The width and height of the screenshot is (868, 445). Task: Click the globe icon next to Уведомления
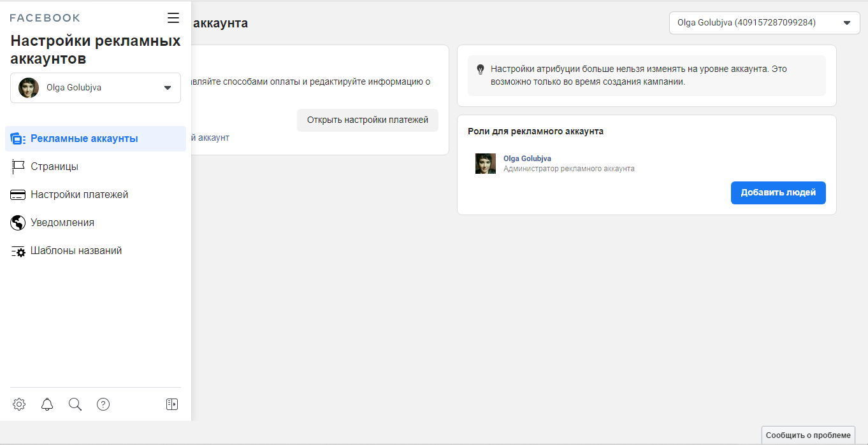click(x=18, y=223)
